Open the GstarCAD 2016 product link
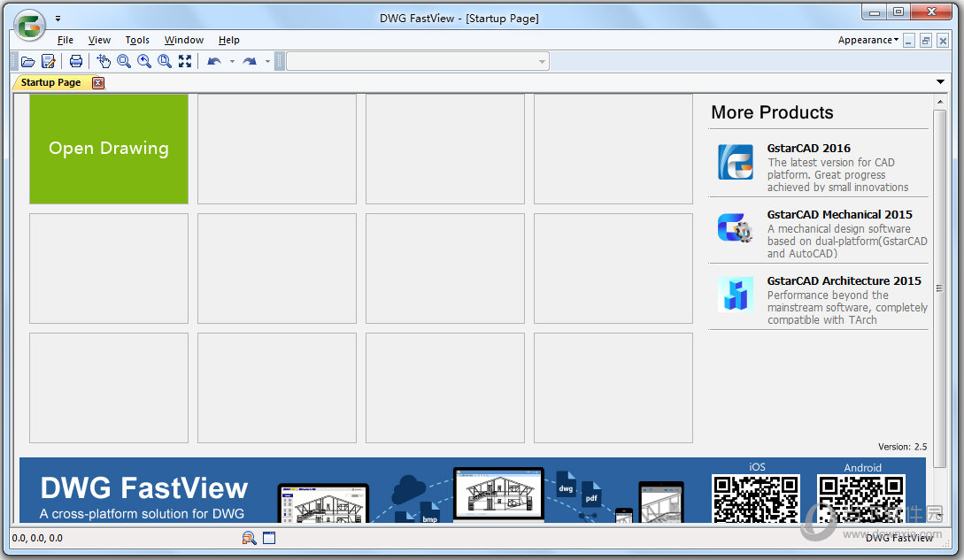The height and width of the screenshot is (560, 964). 808,148
